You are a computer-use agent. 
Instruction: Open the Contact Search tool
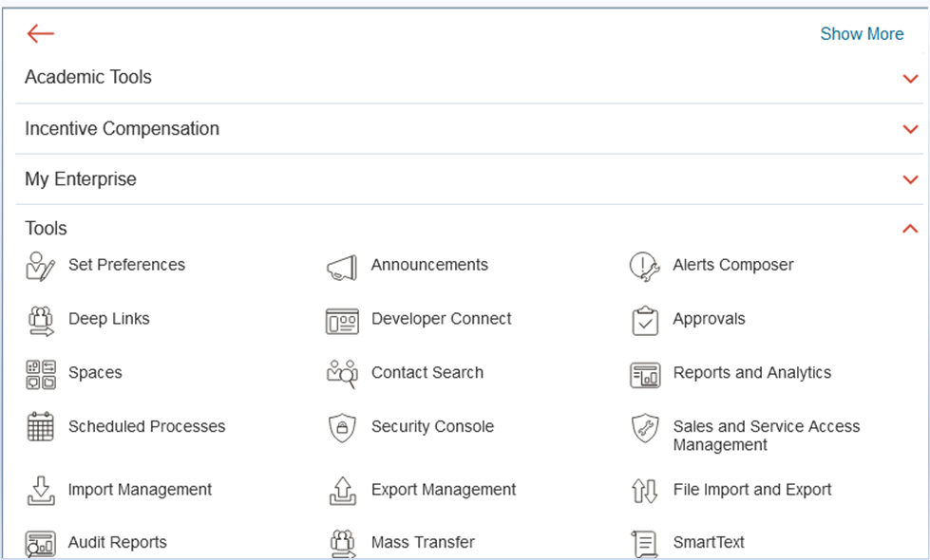pyautogui.click(x=427, y=373)
